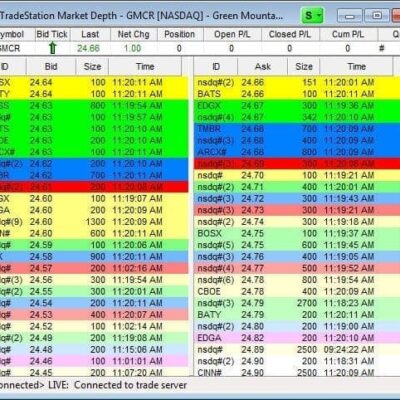Click the bid-side Time column header
The height and width of the screenshot is (400, 400).
coord(145,66)
